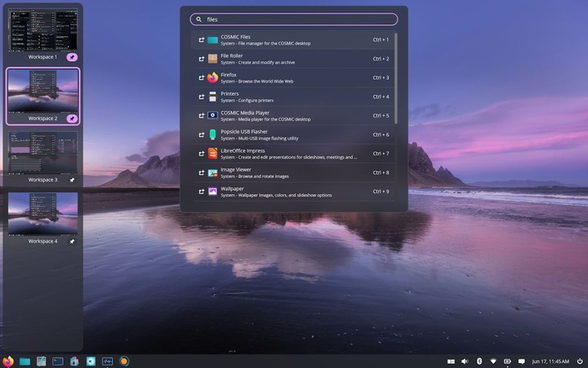
Task: Switch to Workspace 3 thumbnail
Action: pos(43,152)
